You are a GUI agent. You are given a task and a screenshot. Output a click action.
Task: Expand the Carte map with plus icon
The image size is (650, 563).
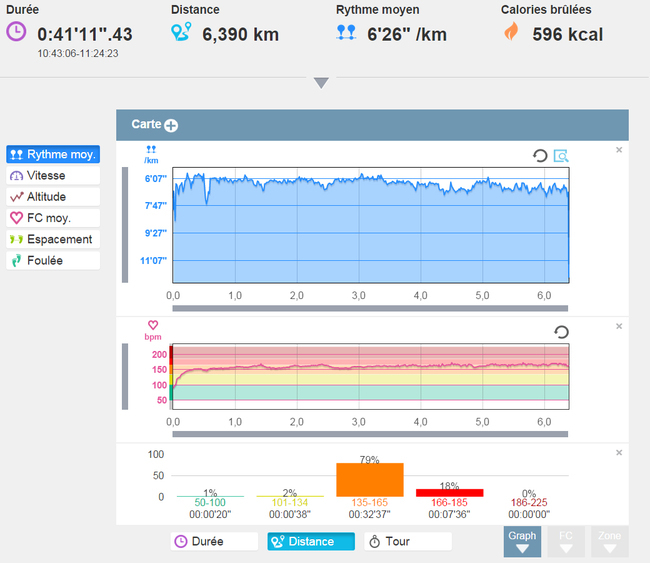(171, 125)
